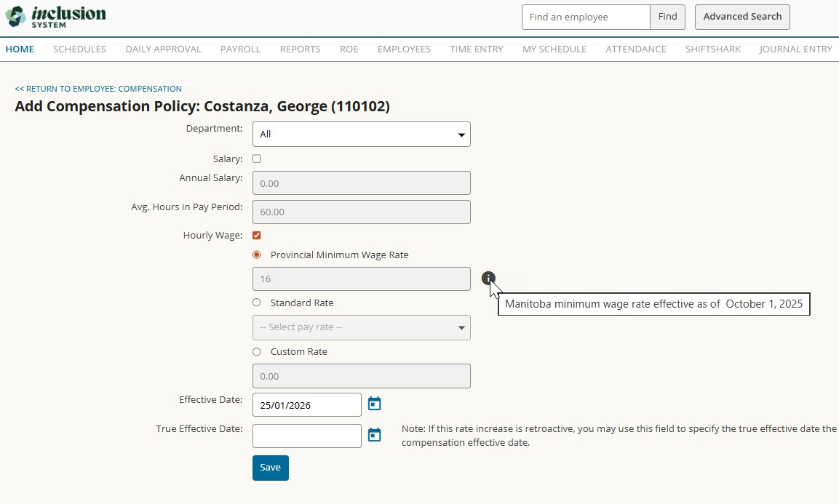Open the SHIFTSHARK tab

point(713,49)
